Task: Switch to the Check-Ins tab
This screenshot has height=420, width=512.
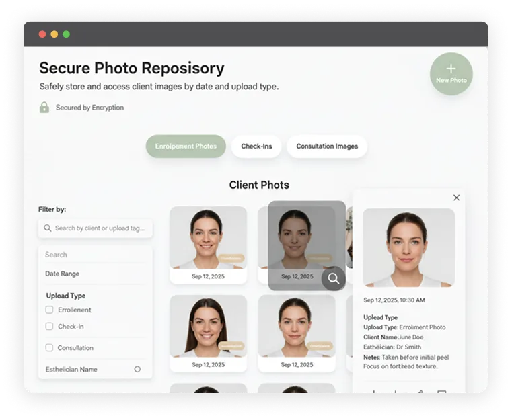Action: [x=256, y=146]
